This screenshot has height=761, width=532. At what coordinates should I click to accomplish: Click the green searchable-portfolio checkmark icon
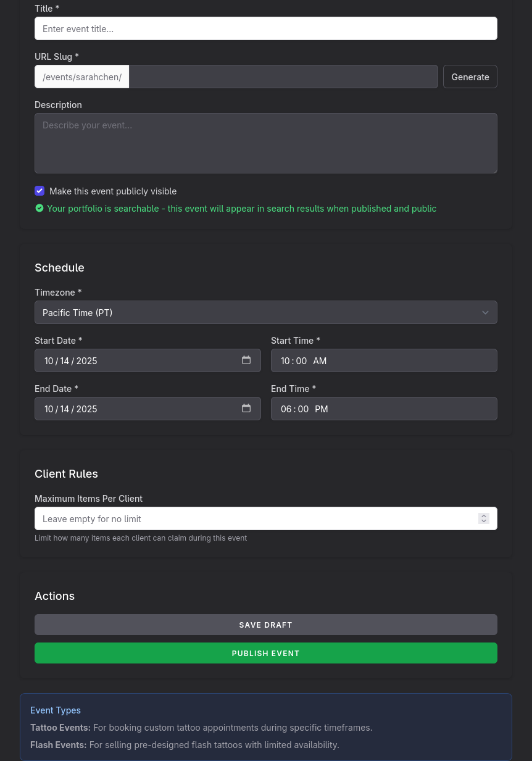pyautogui.click(x=39, y=209)
